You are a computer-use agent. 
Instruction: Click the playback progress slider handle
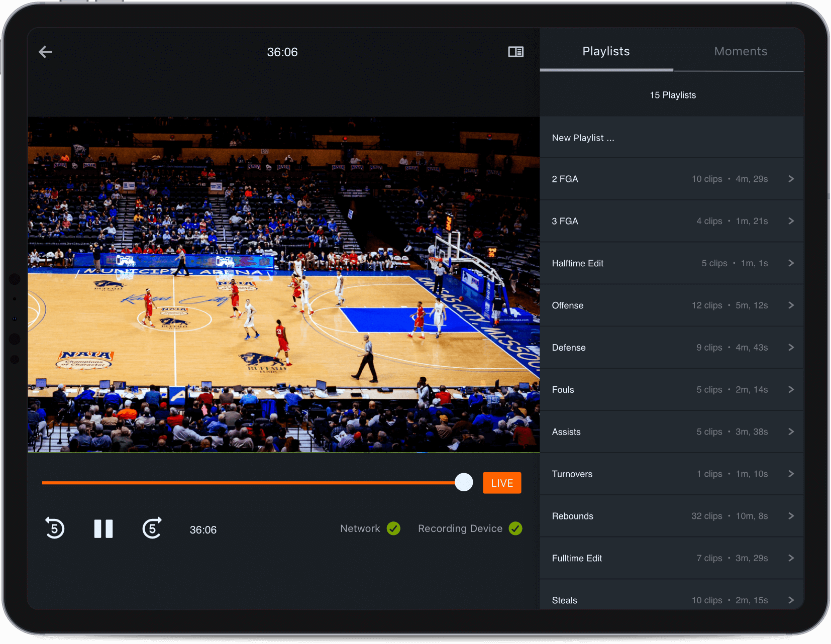coord(464,482)
